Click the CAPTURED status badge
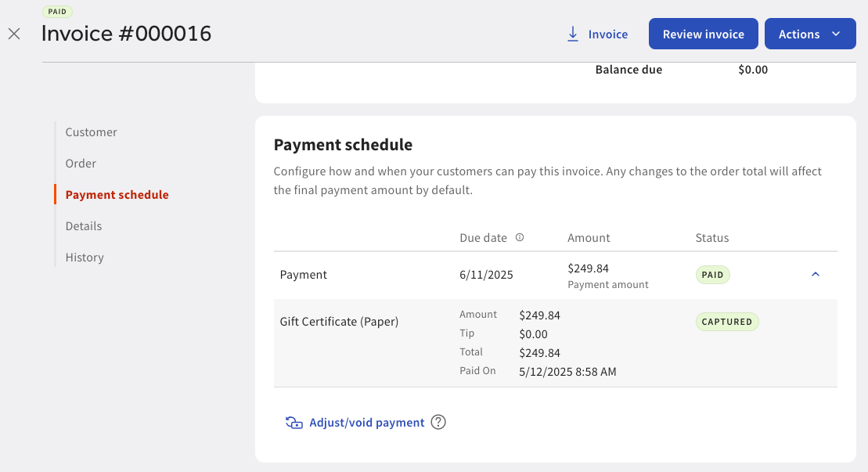 pyautogui.click(x=727, y=321)
